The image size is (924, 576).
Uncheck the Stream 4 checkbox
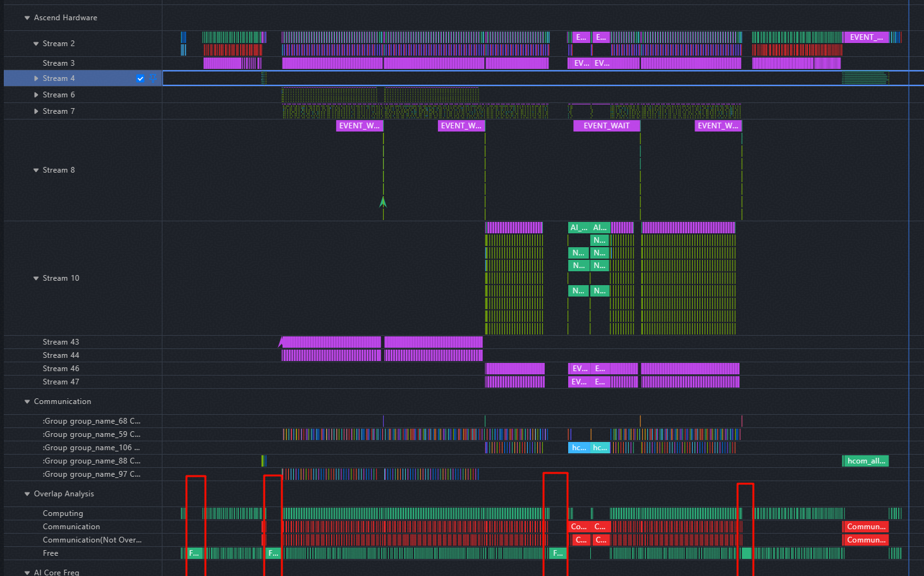(x=140, y=78)
